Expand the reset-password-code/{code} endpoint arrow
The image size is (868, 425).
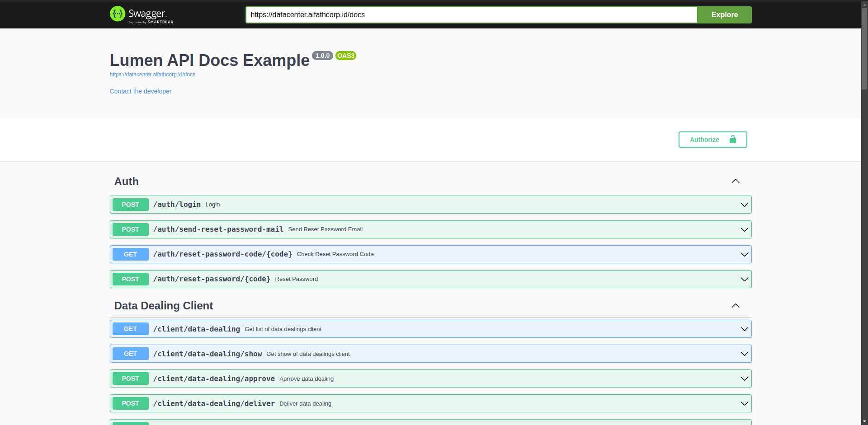[x=744, y=254]
